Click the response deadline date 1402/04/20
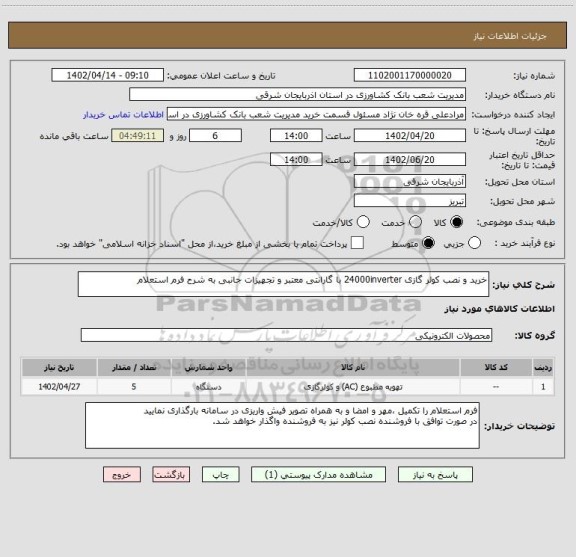Screen dimensions: 576x557 (410, 136)
